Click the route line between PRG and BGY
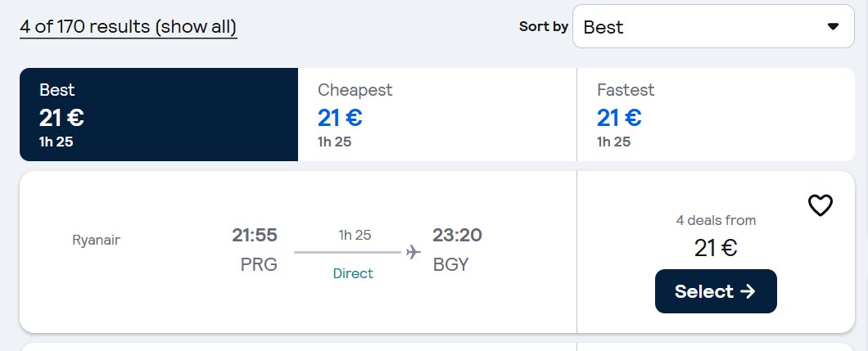This screenshot has height=351, width=868. tap(348, 252)
